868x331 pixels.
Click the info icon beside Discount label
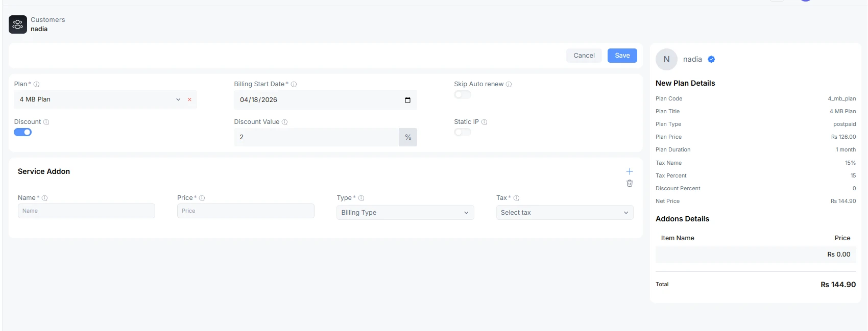[46, 122]
